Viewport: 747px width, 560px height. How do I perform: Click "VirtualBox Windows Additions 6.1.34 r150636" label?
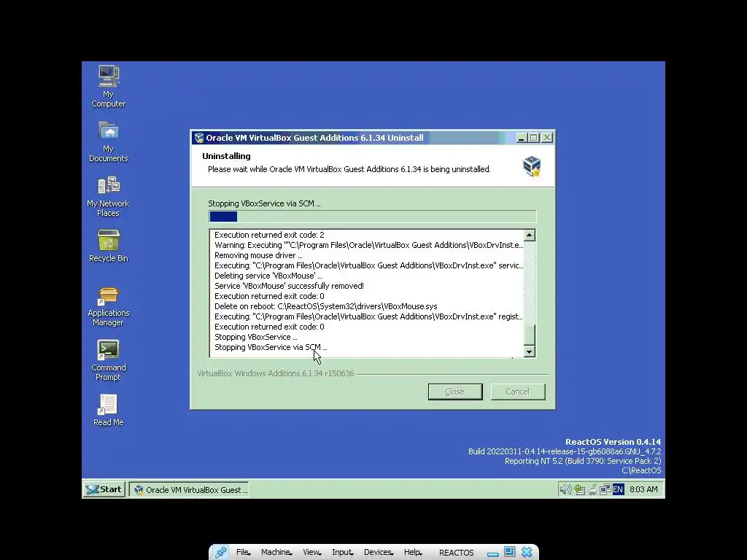pyautogui.click(x=276, y=374)
